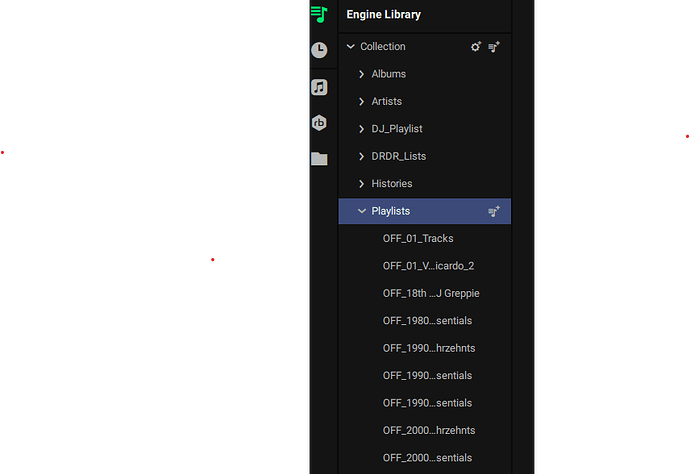Collapse the Playlists folder

[x=362, y=211]
